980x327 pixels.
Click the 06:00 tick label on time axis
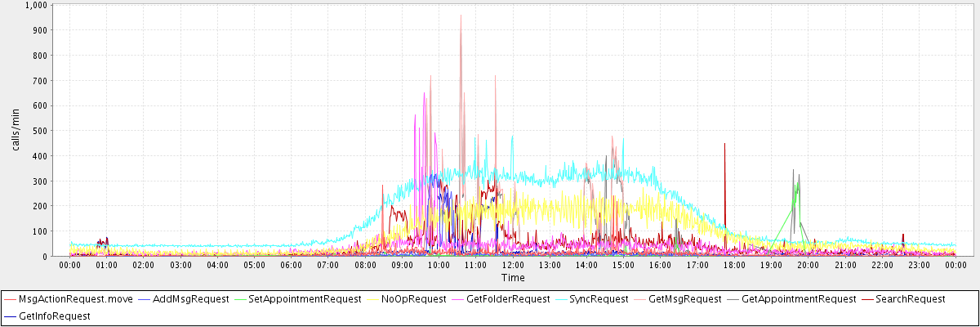click(x=291, y=265)
